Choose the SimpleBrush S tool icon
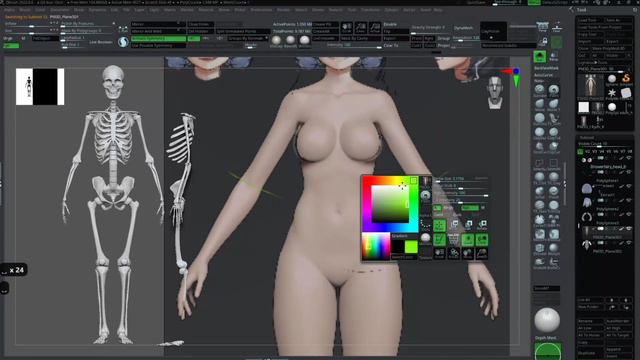640x360 pixels. point(626,78)
